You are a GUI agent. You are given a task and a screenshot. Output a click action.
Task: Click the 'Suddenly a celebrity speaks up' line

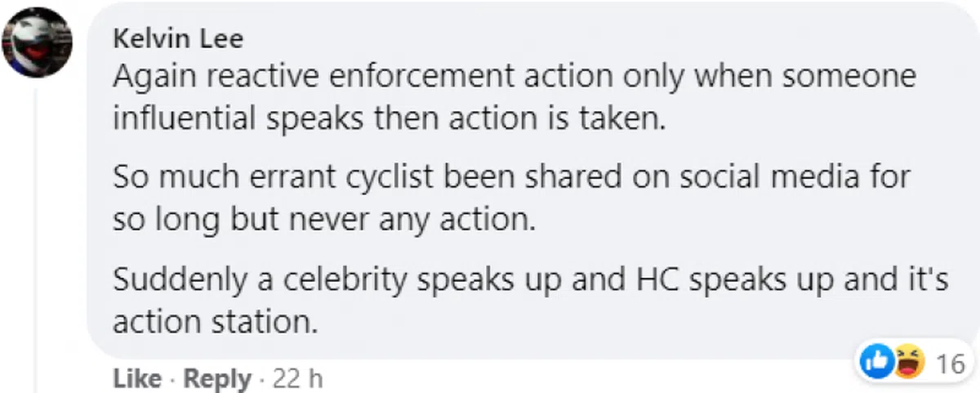tap(530, 280)
